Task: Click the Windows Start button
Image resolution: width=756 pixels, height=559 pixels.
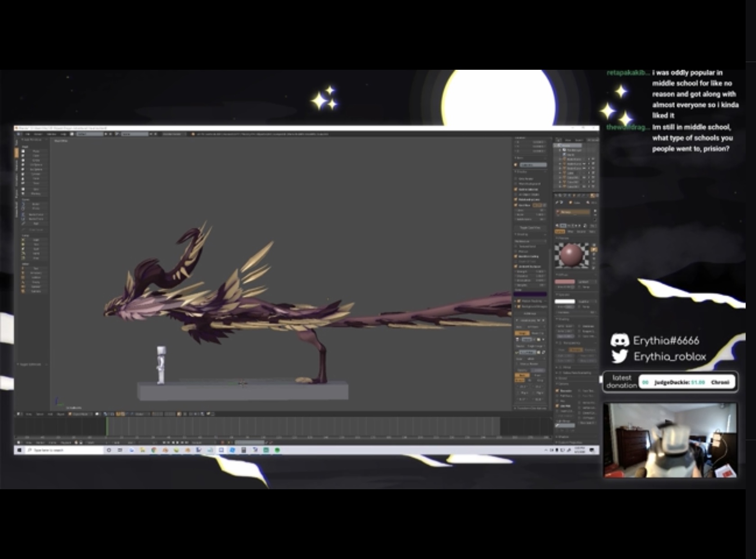Action: [19, 450]
